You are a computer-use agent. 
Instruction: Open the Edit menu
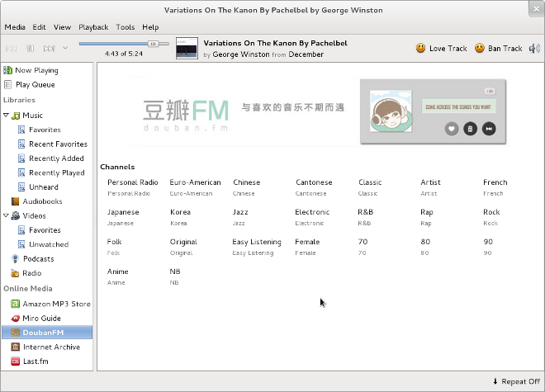pos(40,27)
